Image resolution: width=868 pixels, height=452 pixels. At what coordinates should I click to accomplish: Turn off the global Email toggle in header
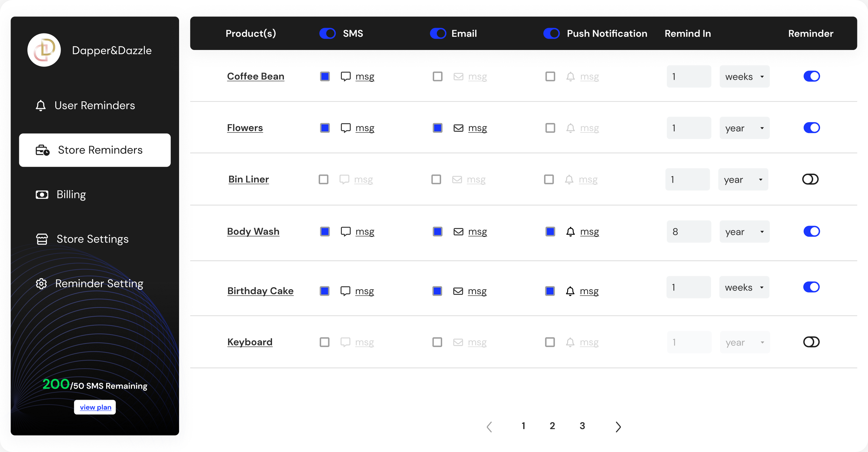pos(438,34)
